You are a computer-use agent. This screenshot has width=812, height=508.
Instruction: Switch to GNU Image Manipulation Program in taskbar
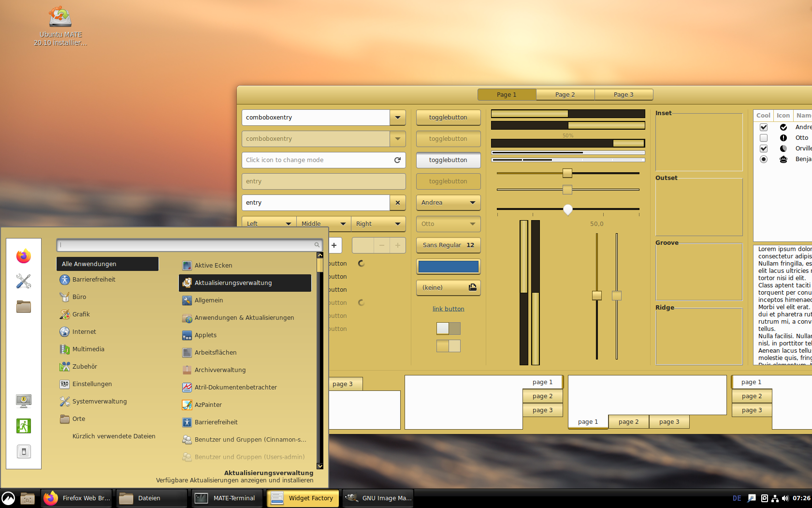point(378,498)
